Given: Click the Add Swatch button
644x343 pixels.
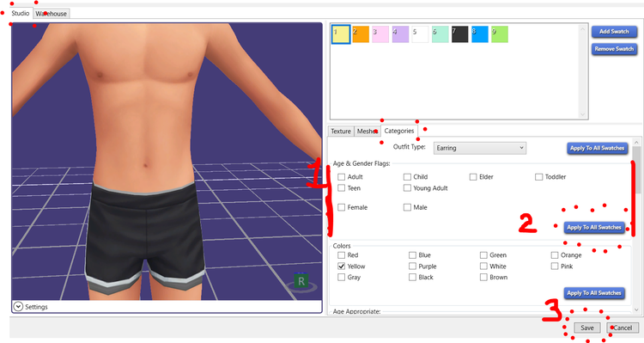Looking at the screenshot, I should pos(614,32).
